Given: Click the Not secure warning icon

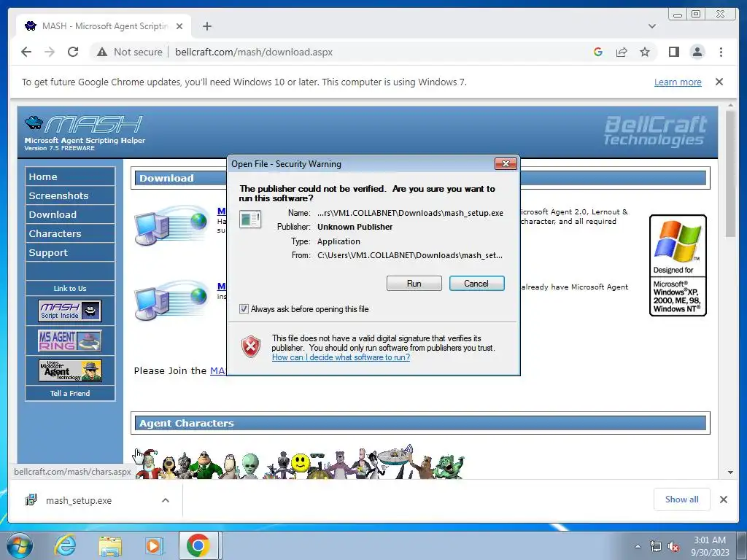Looking at the screenshot, I should [102, 52].
